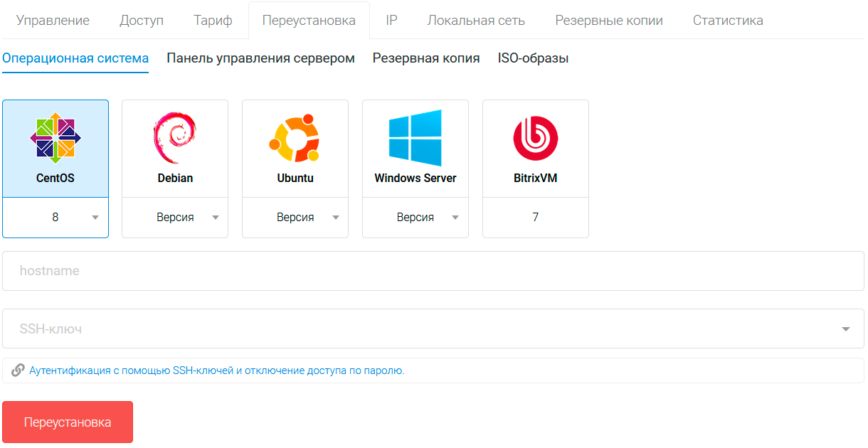Click the CentOS label text
Image resolution: width=868 pixels, height=448 pixels.
click(x=55, y=178)
